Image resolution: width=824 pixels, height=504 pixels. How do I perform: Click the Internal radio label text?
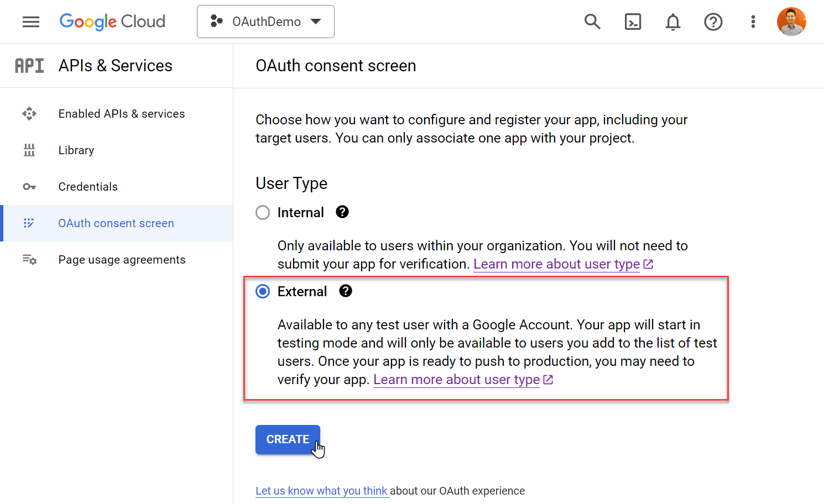pyautogui.click(x=300, y=213)
